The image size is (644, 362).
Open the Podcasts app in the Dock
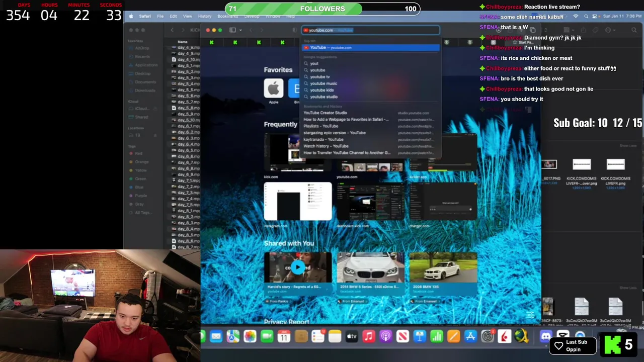point(386,336)
